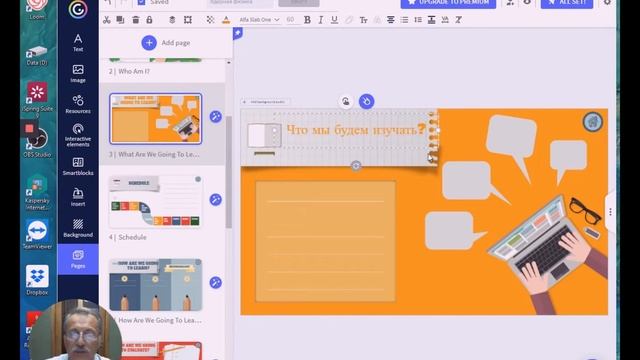Lock the selected element

(149, 20)
